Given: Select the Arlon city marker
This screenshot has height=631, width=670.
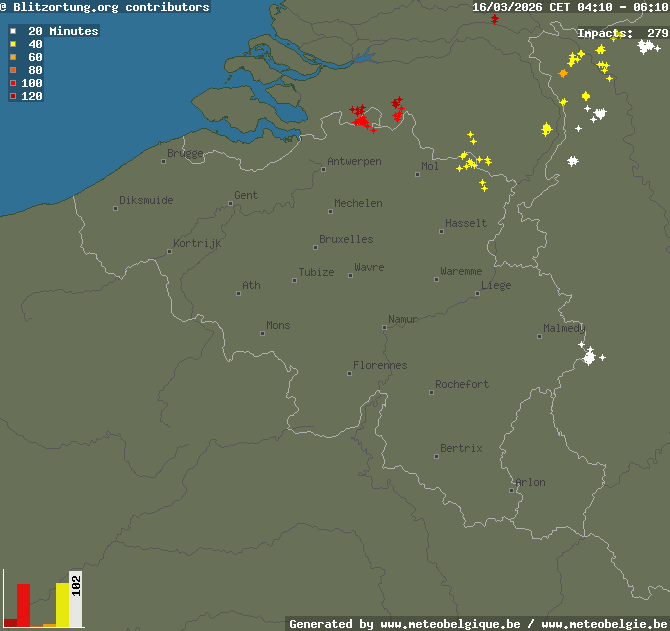Looking at the screenshot, I should pyautogui.click(x=512, y=491).
